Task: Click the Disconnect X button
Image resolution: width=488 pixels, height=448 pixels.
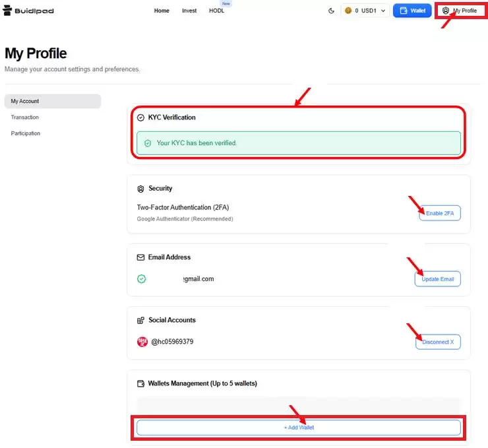Action: [x=438, y=342]
